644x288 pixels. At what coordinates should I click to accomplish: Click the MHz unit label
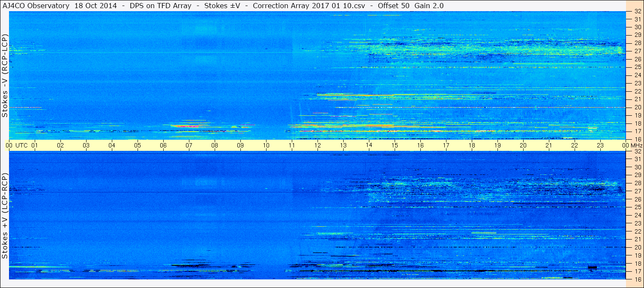(x=635, y=146)
